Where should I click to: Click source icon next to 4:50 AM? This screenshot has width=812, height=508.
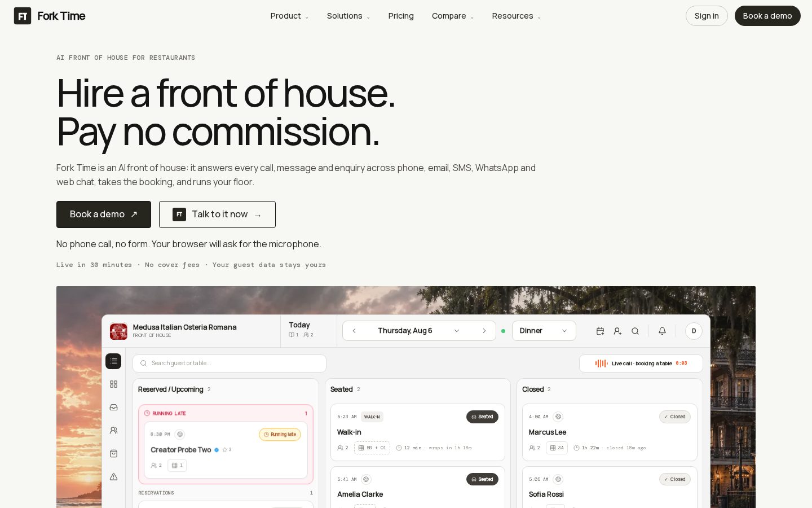point(558,417)
